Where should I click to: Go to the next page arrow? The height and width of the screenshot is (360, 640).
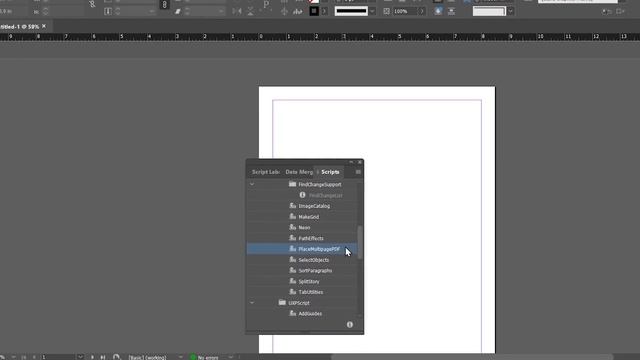tap(92, 357)
